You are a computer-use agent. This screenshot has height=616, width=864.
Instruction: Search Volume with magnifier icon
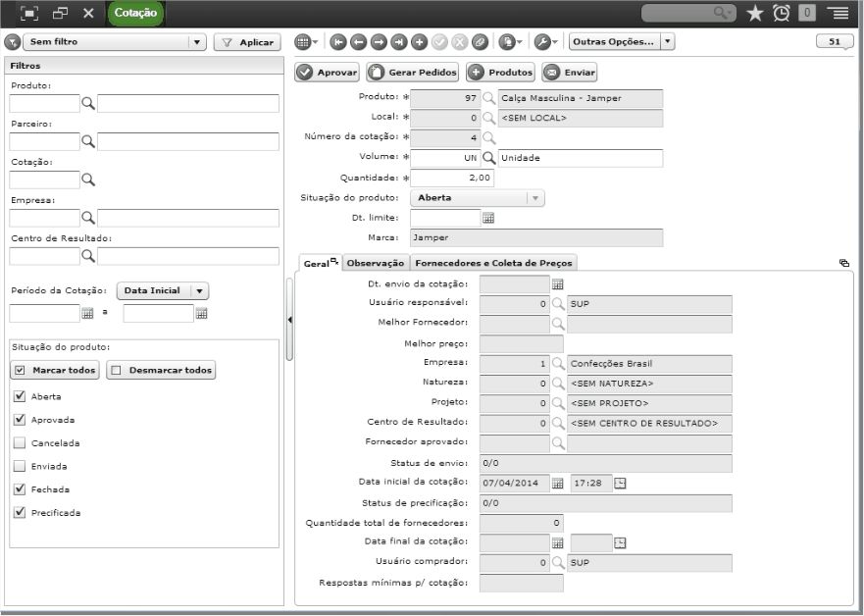(x=488, y=158)
